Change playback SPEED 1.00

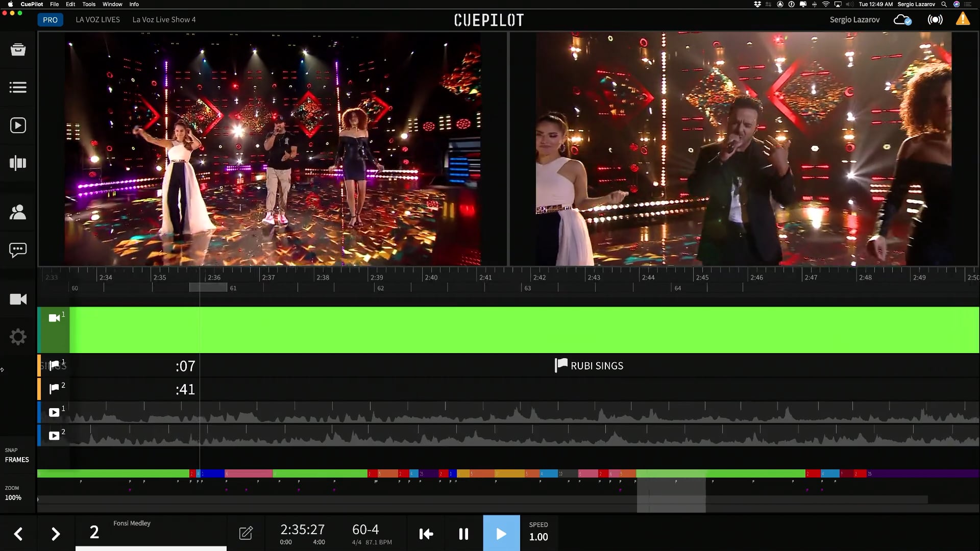pyautogui.click(x=538, y=532)
